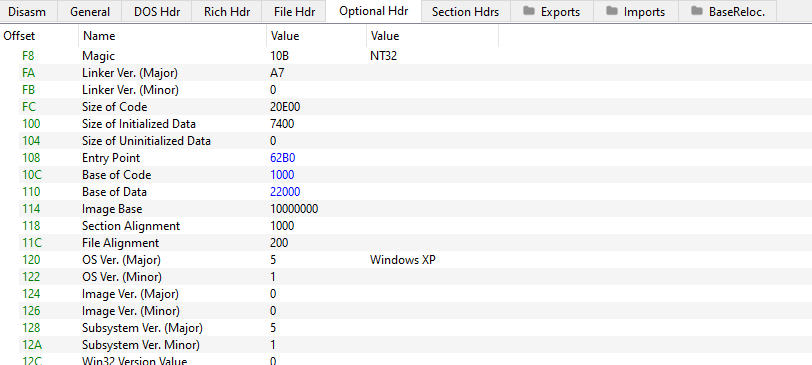Screen dimensions: 812x365
Task: Select the Optional Hdr tab
Action: pos(374,11)
